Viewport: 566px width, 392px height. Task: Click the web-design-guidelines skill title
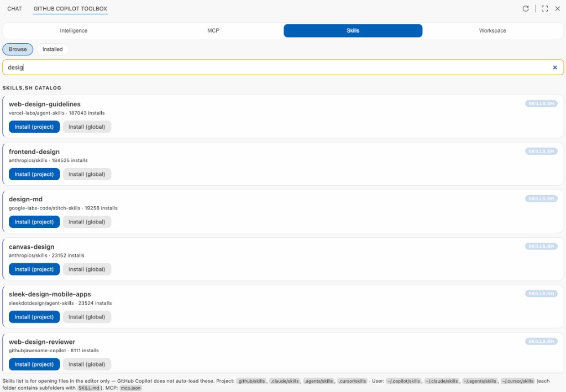pyautogui.click(x=45, y=104)
